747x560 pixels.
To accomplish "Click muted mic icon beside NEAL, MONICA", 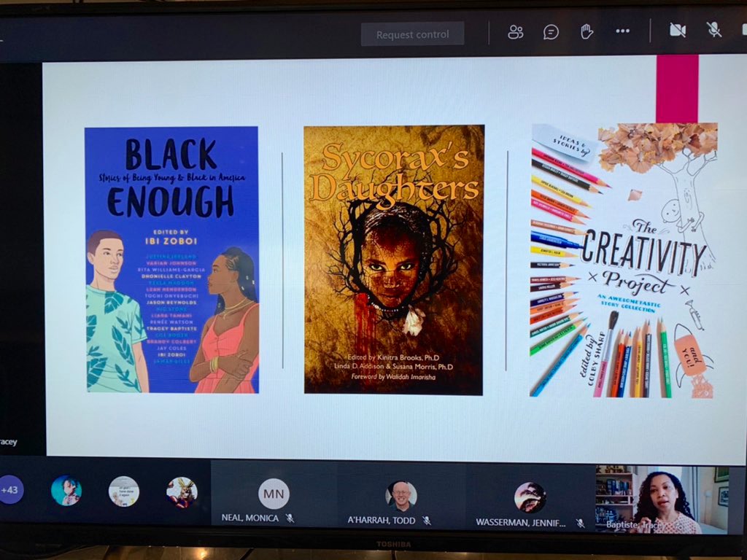I will [290, 518].
